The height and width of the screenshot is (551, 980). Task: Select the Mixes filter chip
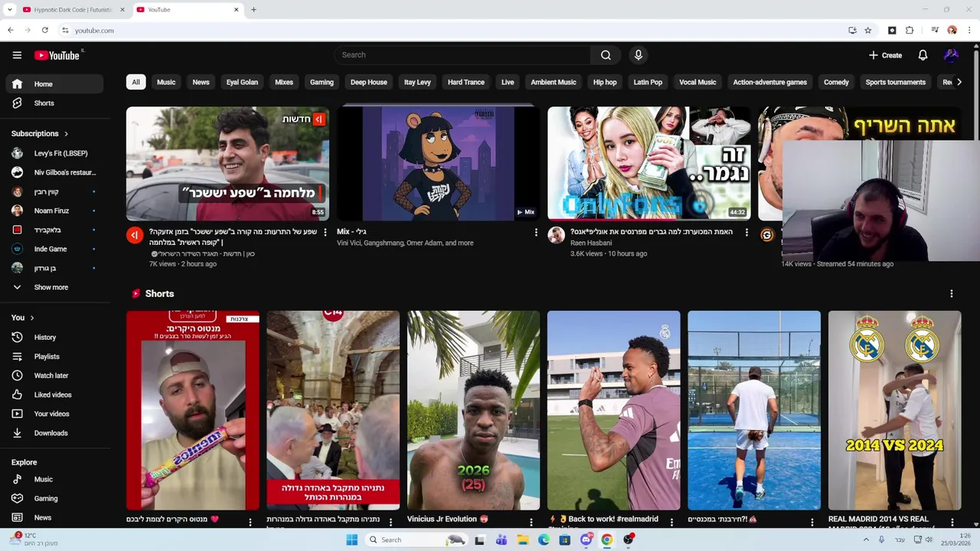pyautogui.click(x=284, y=82)
